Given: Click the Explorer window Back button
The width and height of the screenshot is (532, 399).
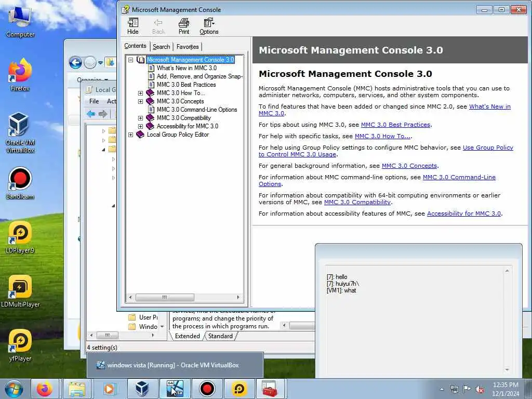Looking at the screenshot, I should (75, 63).
